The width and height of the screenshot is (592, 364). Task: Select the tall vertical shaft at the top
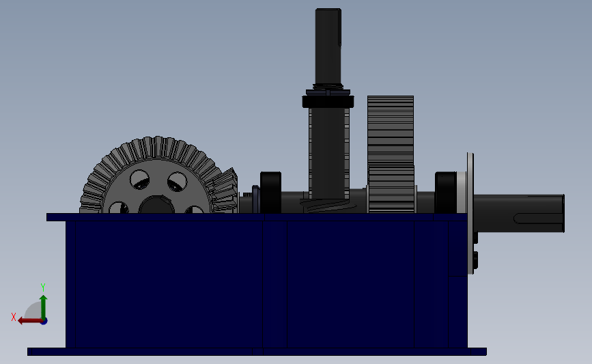[328, 47]
